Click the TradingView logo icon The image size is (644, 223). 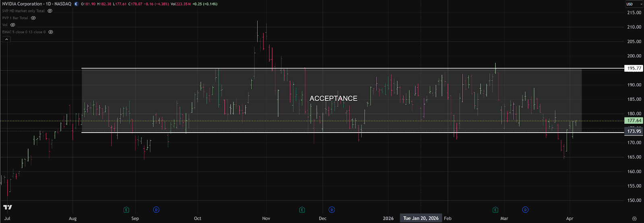click(8, 207)
